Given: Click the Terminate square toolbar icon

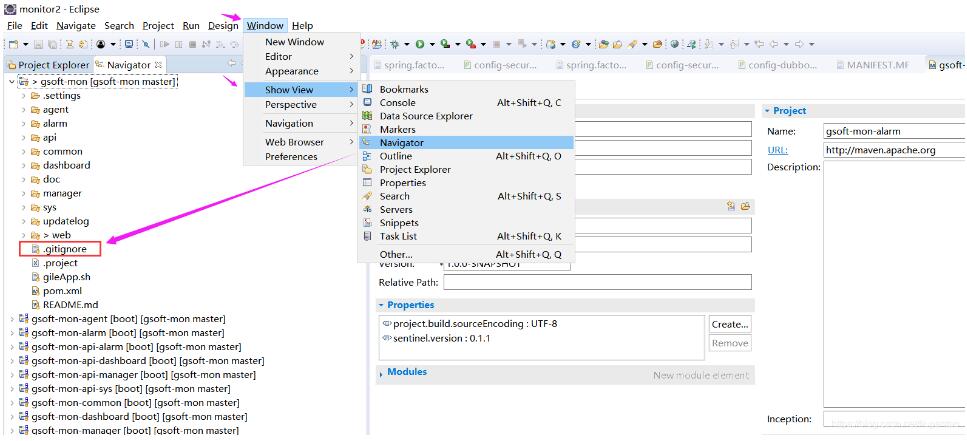Looking at the screenshot, I should point(192,44).
